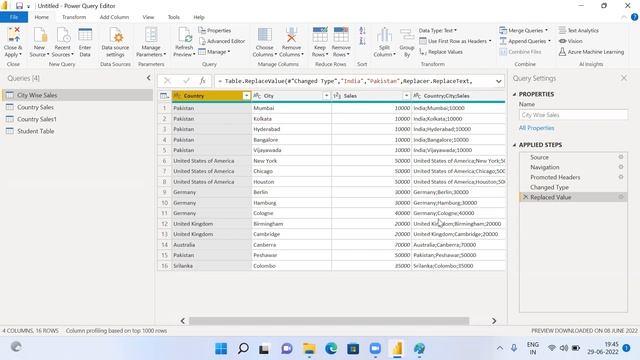The width and height of the screenshot is (640, 360).
Task: Sort ascending using the ribbon icon
Action: click(362, 31)
